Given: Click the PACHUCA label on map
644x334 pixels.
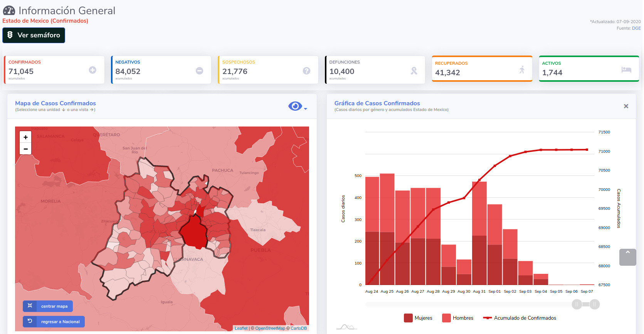Looking at the screenshot, I should click(222, 170).
